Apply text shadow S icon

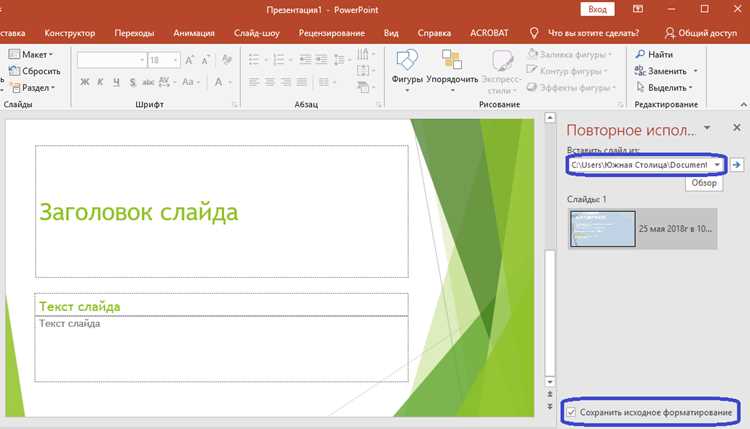point(132,82)
